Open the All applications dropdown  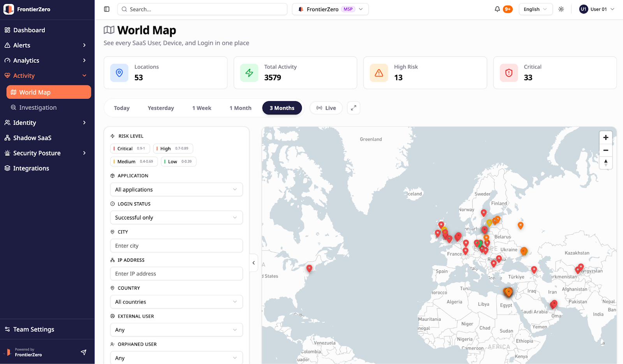[176, 190]
